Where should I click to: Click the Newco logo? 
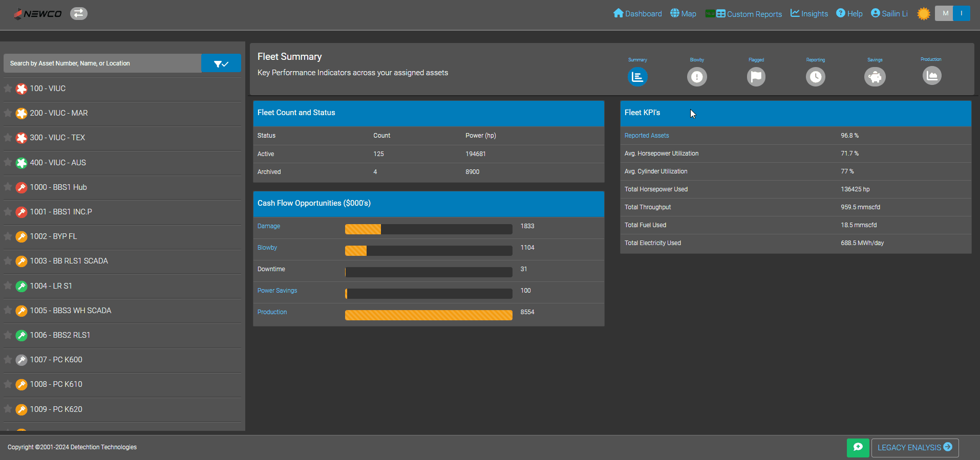click(x=37, y=14)
